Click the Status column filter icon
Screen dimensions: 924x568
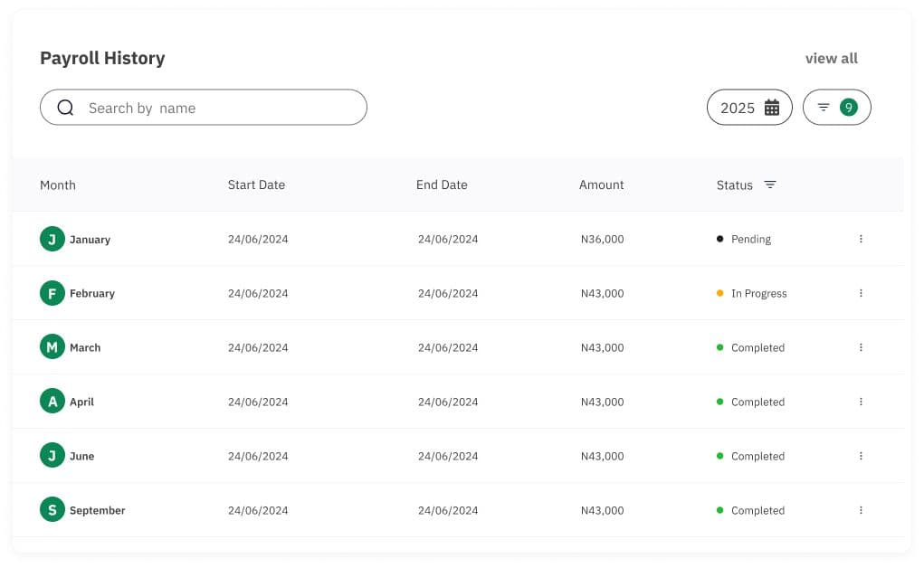coord(770,185)
